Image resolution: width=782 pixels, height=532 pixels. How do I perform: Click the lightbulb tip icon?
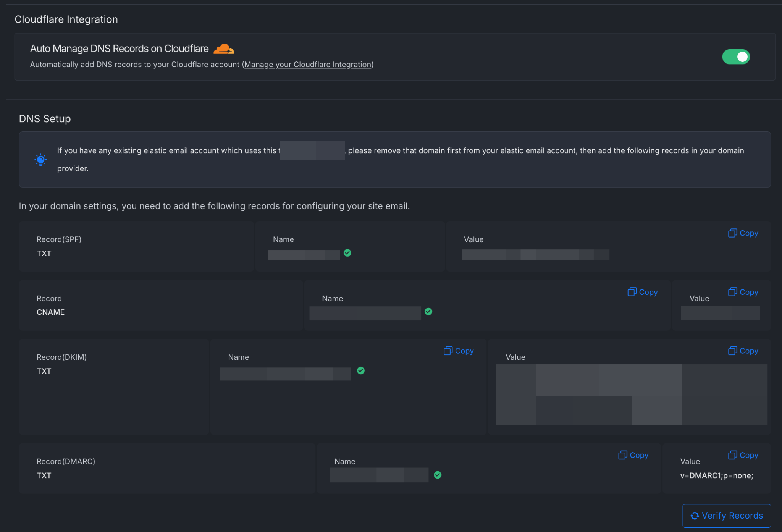[x=40, y=160]
